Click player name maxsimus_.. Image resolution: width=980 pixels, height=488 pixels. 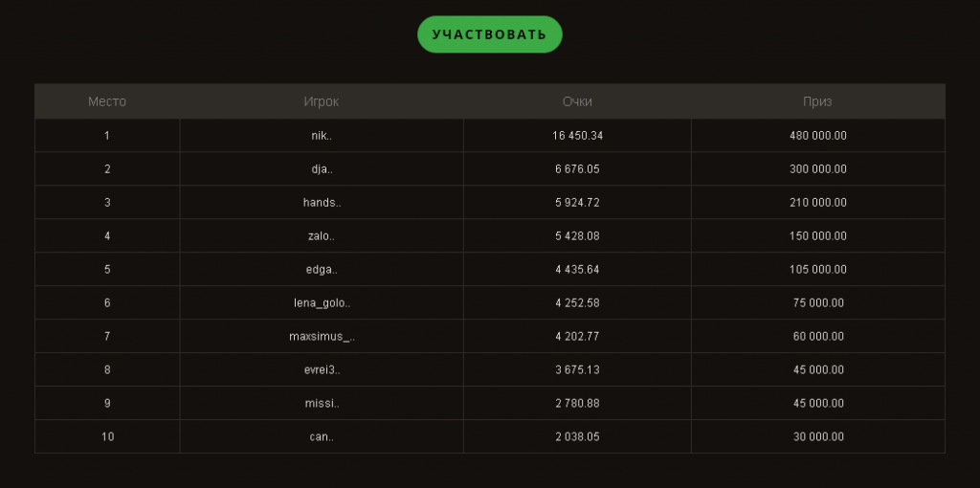point(322,337)
